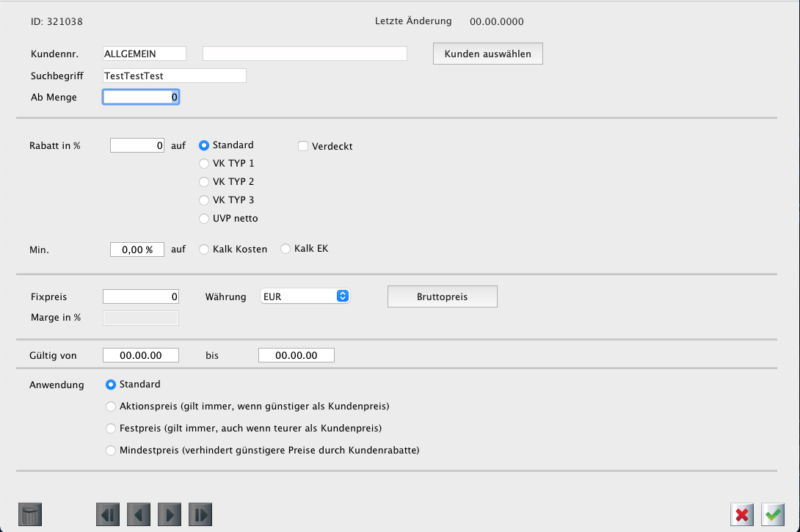Select the VK TYP 1 radio button
Screen dimensions: 800x532
pos(205,164)
